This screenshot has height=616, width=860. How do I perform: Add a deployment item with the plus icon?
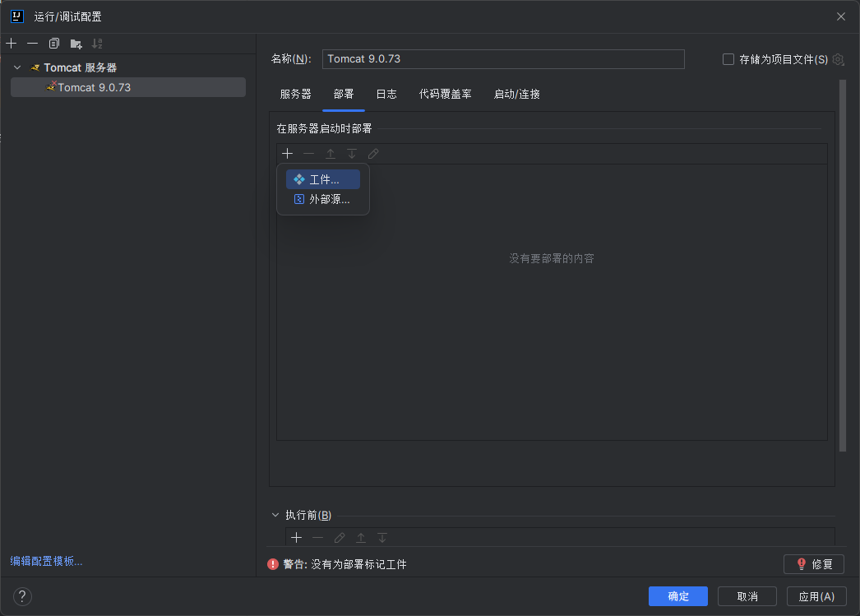pos(288,154)
